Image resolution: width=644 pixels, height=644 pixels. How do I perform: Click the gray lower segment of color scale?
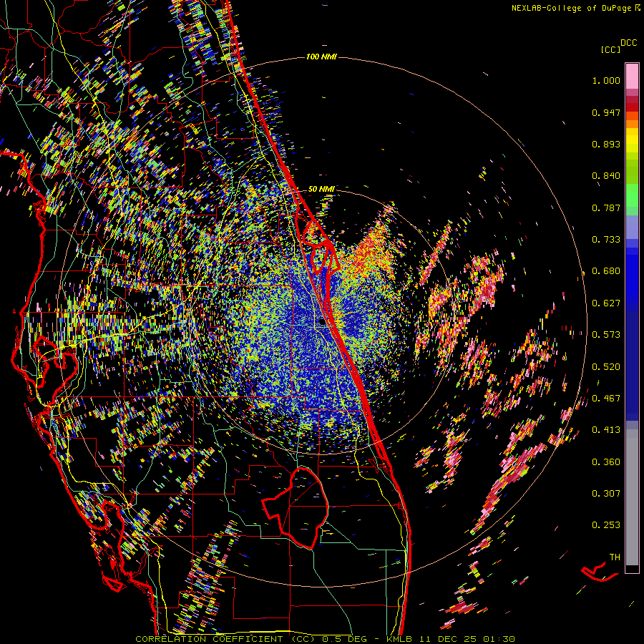632,497
